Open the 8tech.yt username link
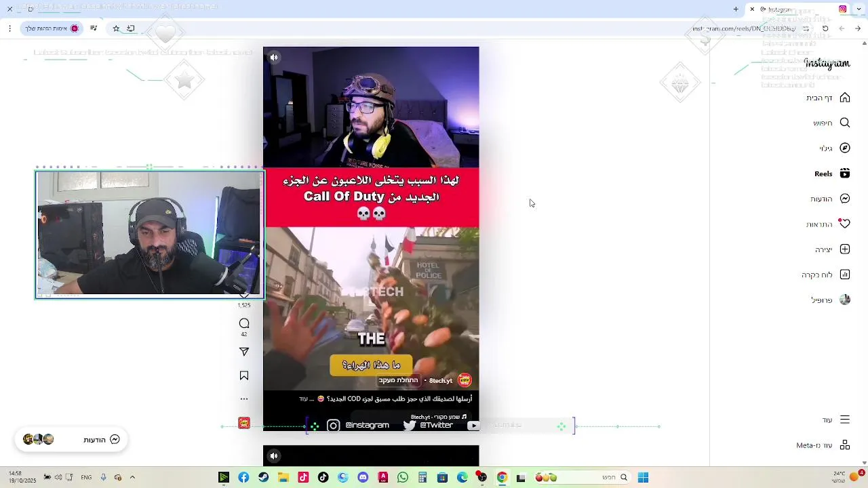The height and width of the screenshot is (488, 868). pos(441,381)
